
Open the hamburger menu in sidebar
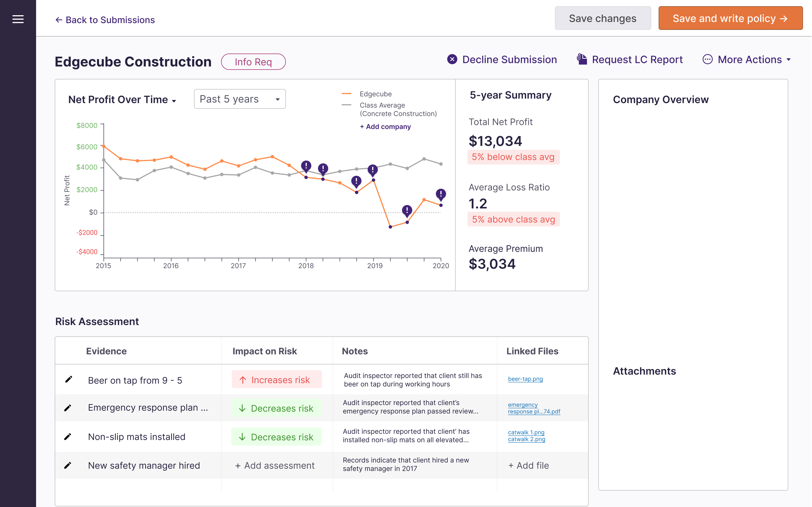pos(18,19)
